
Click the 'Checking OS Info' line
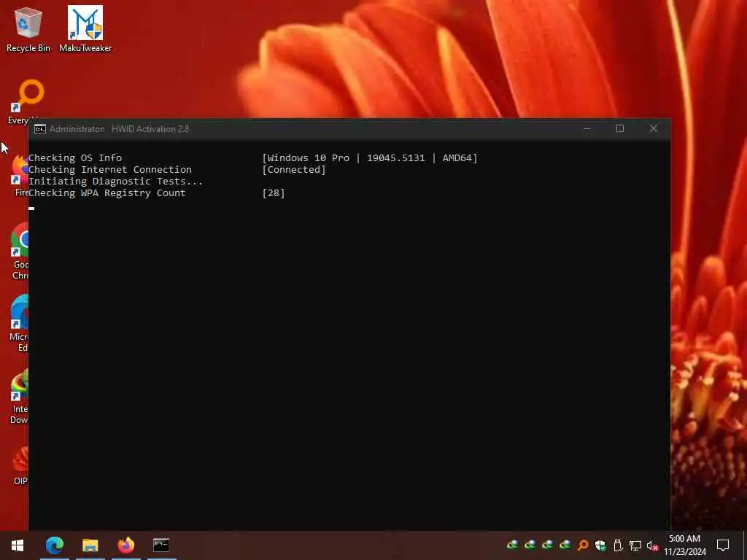pyautogui.click(x=75, y=158)
